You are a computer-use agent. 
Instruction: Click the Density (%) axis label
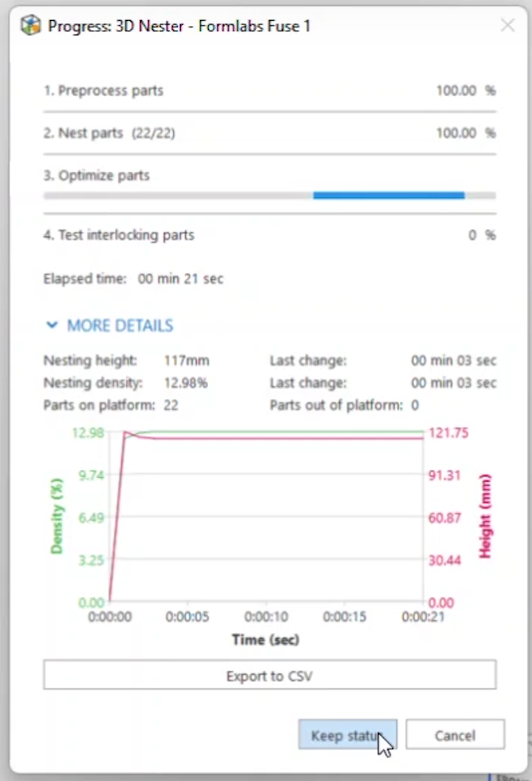[57, 516]
